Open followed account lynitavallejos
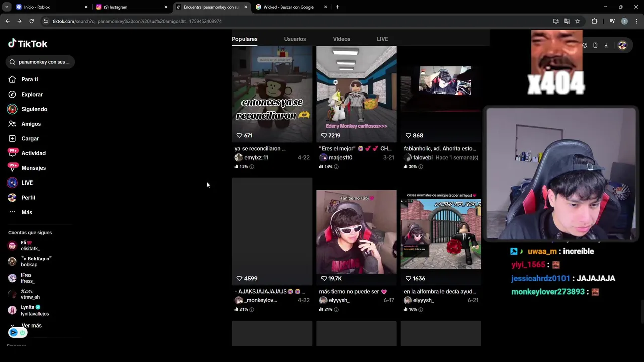 point(28,310)
